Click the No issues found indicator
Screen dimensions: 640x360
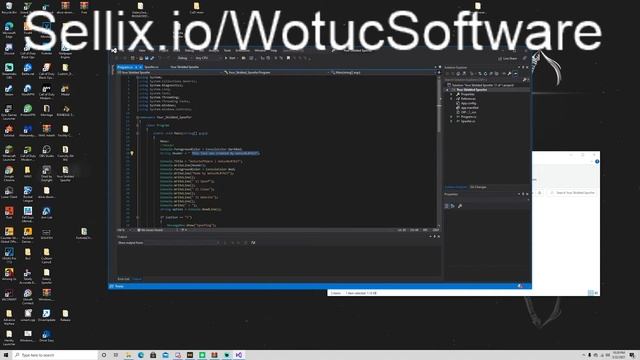[150, 230]
